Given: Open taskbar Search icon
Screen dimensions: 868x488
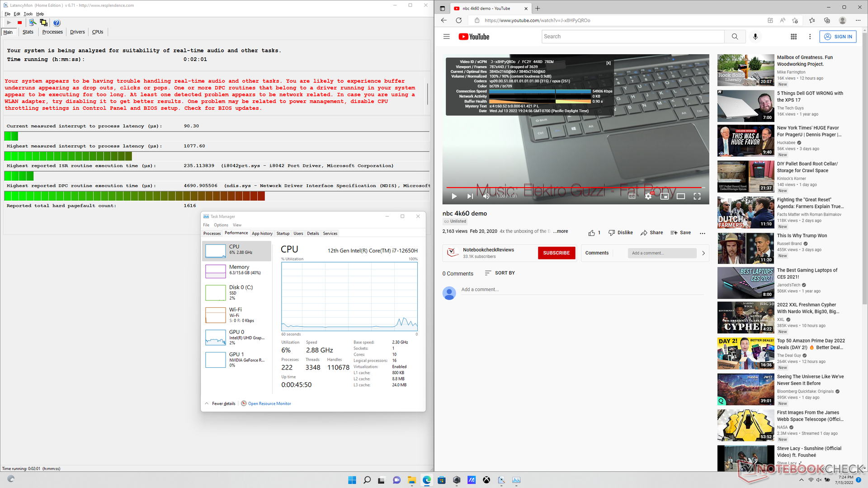Looking at the screenshot, I should click(x=367, y=480).
